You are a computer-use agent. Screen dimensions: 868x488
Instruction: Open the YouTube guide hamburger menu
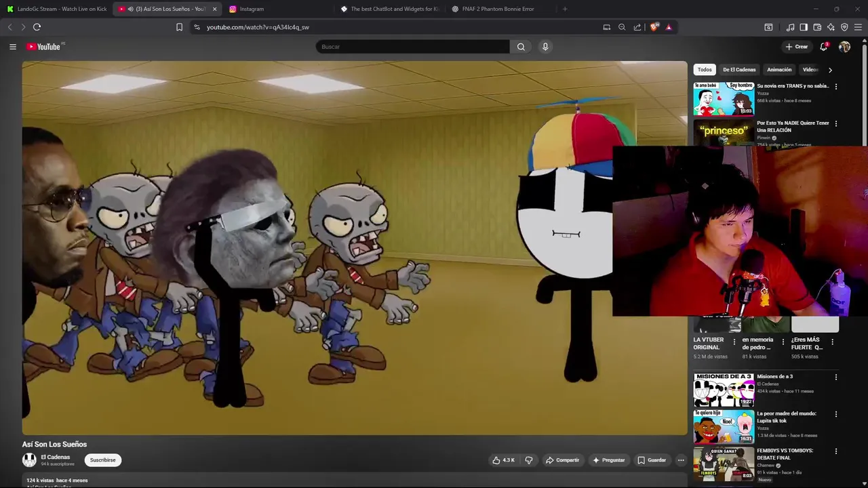tap(12, 47)
